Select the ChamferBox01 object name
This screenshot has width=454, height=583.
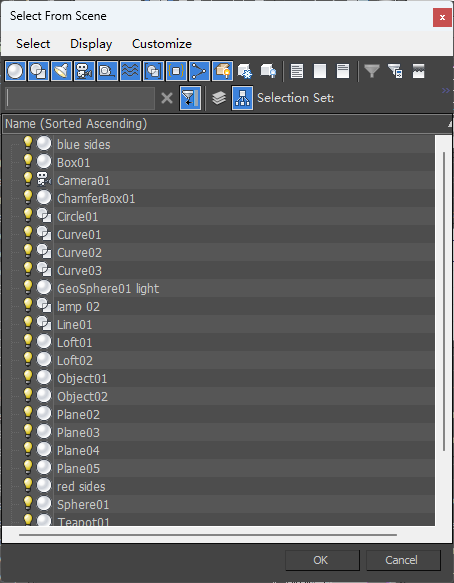[x=96, y=199]
